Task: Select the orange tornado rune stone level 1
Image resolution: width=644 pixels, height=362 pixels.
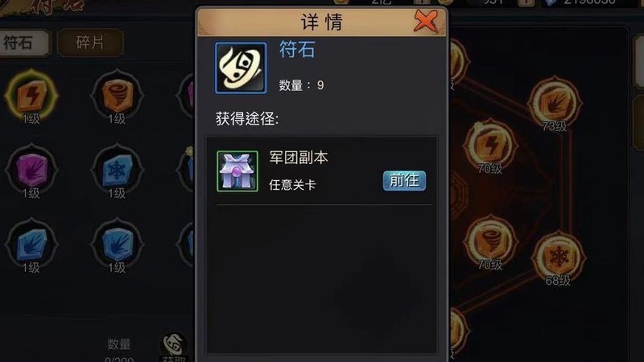Action: [x=117, y=95]
